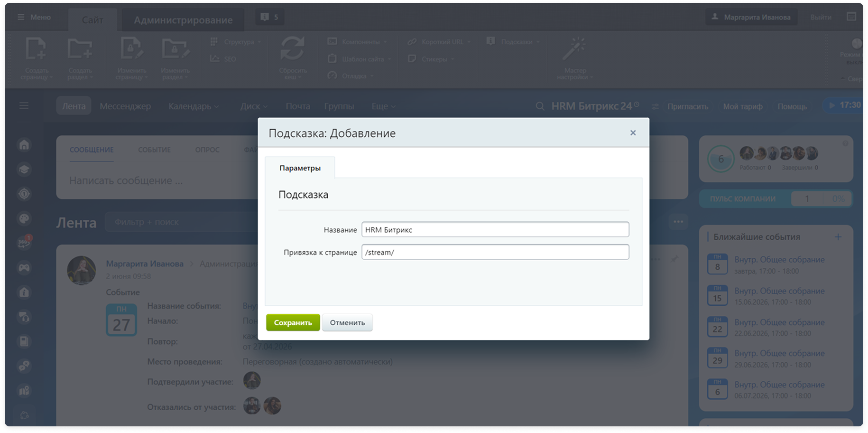868x433 pixels.
Task: Open Мой тариф link
Action: 743,106
